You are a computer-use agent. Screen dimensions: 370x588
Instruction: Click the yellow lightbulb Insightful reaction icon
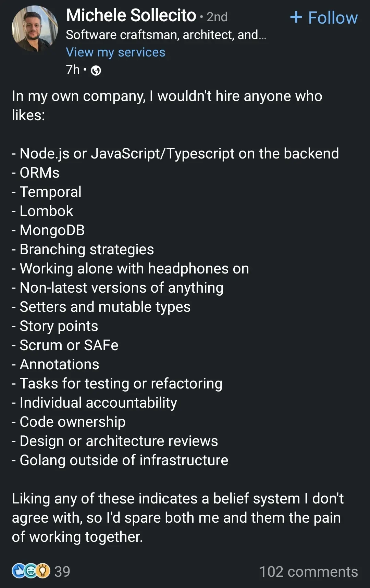(x=43, y=571)
